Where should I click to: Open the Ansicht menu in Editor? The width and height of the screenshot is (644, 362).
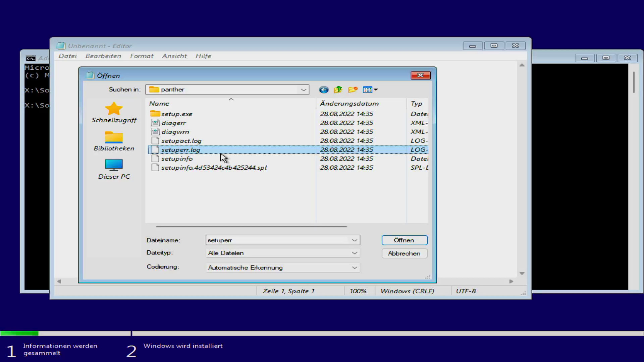coord(174,56)
